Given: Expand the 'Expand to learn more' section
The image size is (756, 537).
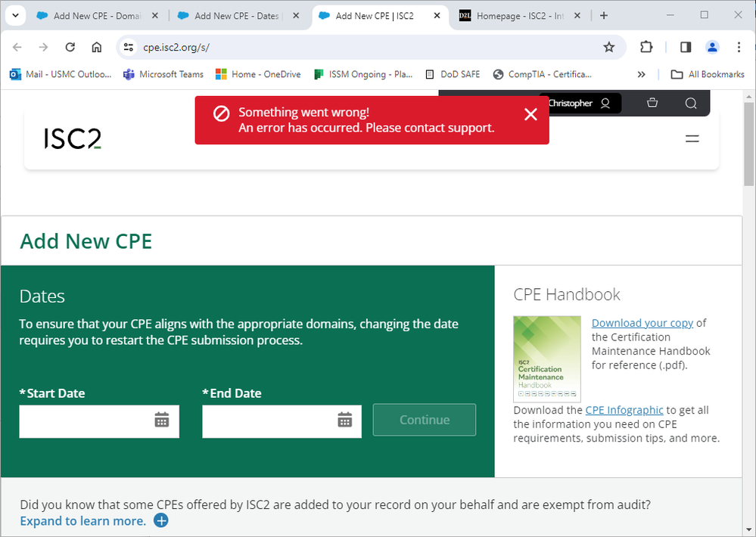Looking at the screenshot, I should point(160,521).
